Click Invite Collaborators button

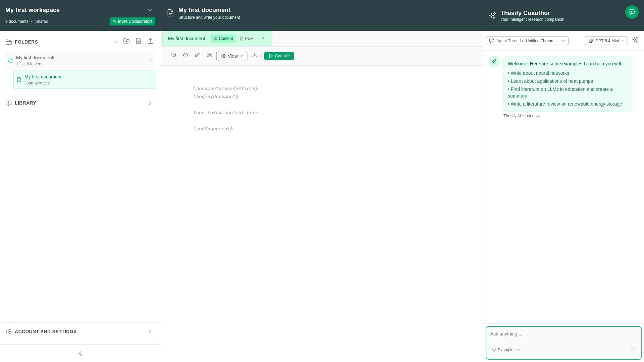[x=132, y=21]
